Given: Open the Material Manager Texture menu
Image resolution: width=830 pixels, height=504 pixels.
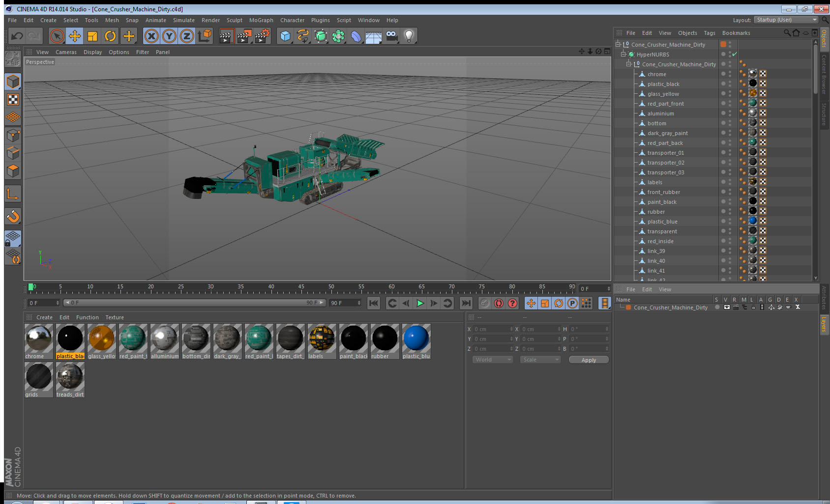Looking at the screenshot, I should [x=115, y=317].
